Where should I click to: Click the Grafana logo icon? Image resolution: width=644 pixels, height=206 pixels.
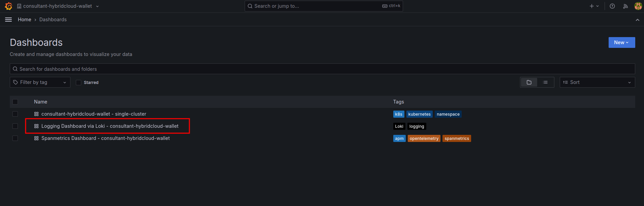click(x=9, y=6)
